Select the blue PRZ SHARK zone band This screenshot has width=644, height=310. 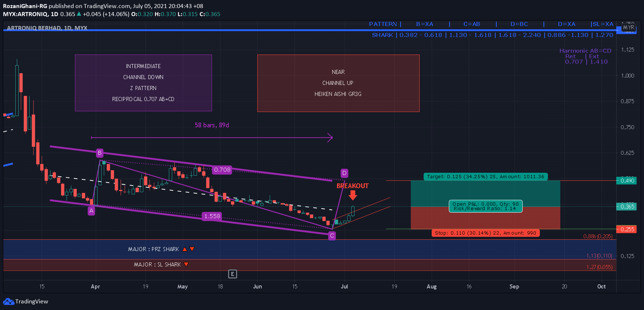tap(310, 249)
